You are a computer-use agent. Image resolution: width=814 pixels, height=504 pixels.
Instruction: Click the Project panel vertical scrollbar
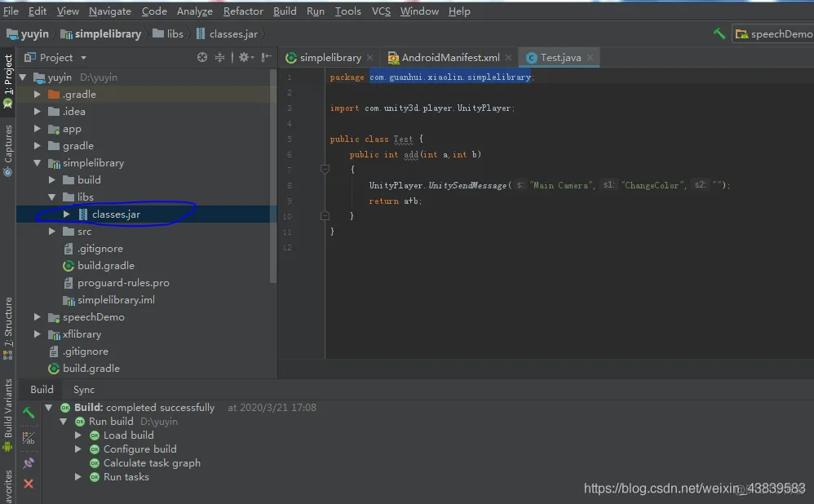273,176
